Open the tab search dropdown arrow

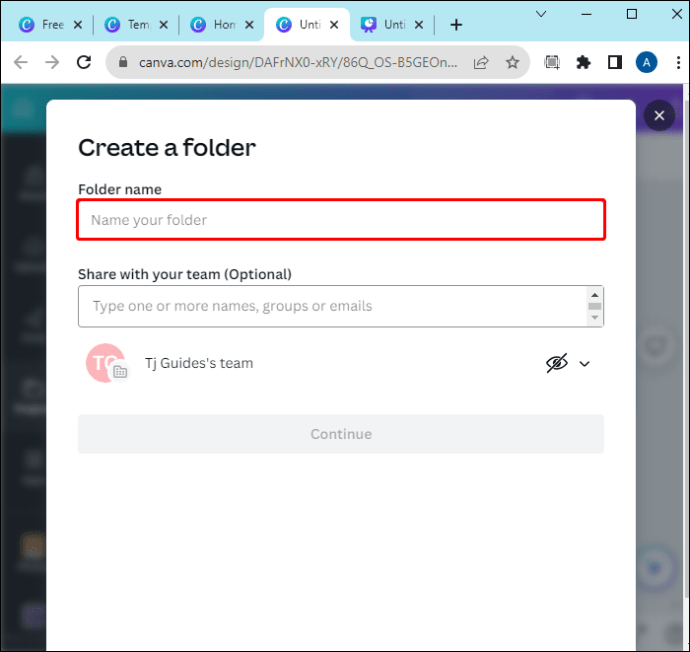[541, 14]
